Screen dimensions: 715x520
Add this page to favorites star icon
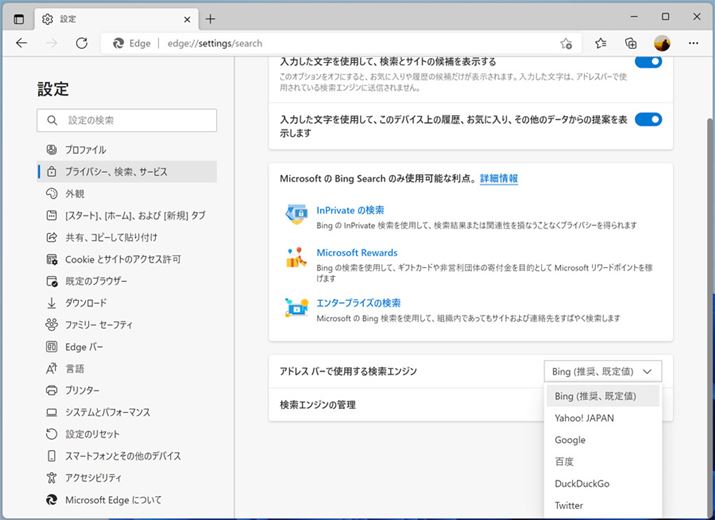[x=566, y=43]
